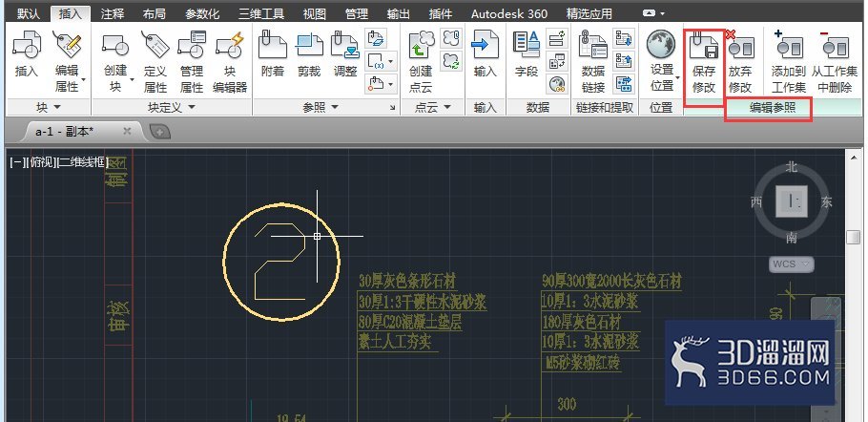Open the 参照 panel dialog launcher arrow
The height and width of the screenshot is (422, 868).
pyautogui.click(x=392, y=108)
